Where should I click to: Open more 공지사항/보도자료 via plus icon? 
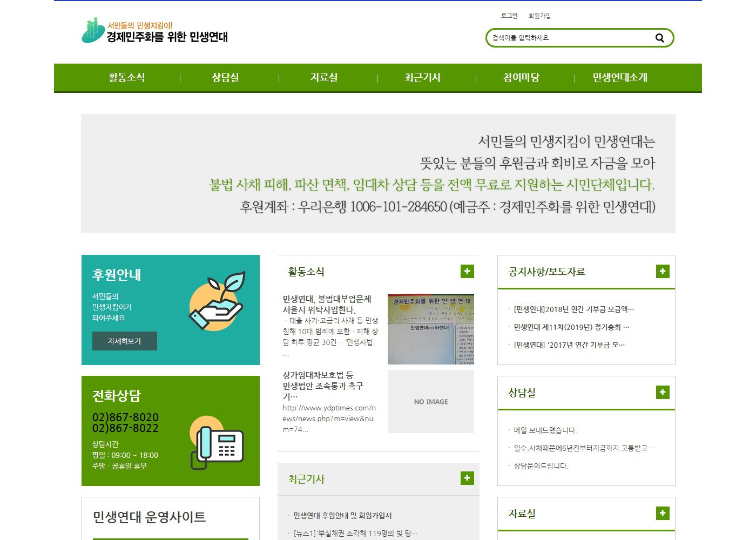click(662, 271)
